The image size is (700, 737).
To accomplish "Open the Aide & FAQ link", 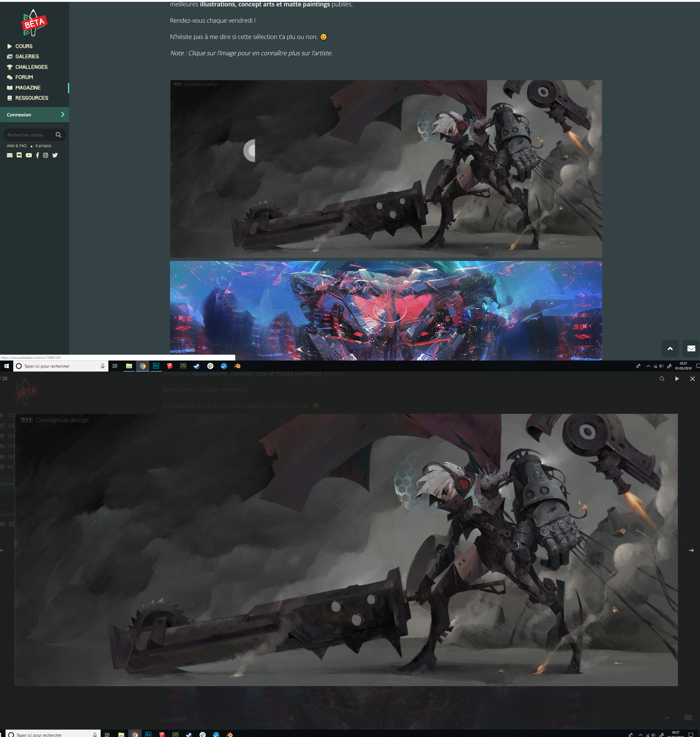I will coord(16,145).
